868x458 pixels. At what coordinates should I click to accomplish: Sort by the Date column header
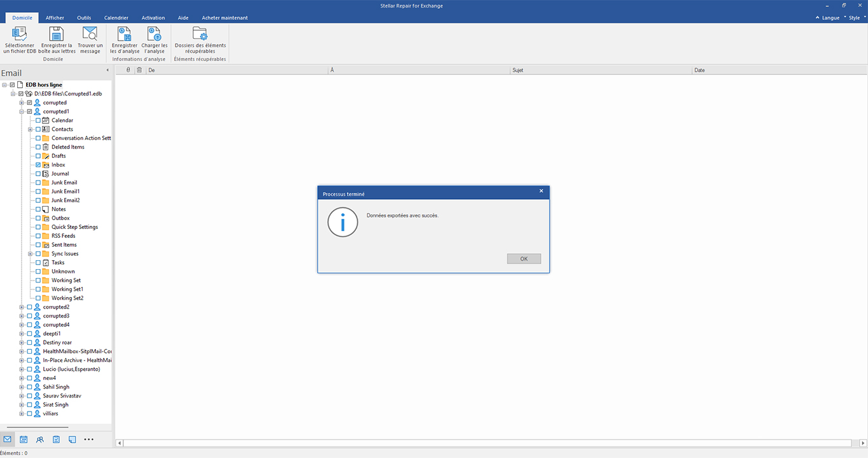click(x=778, y=70)
